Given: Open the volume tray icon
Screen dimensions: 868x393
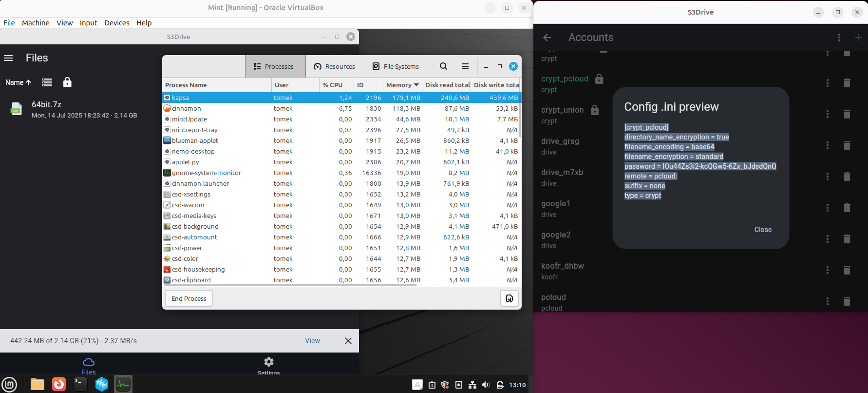Looking at the screenshot, I should (x=486, y=385).
